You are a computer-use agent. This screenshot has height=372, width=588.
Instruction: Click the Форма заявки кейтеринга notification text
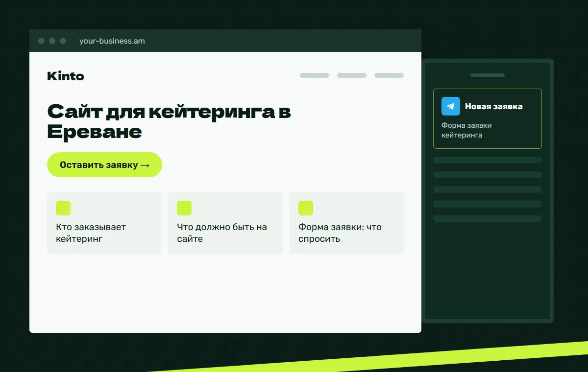[x=466, y=130]
